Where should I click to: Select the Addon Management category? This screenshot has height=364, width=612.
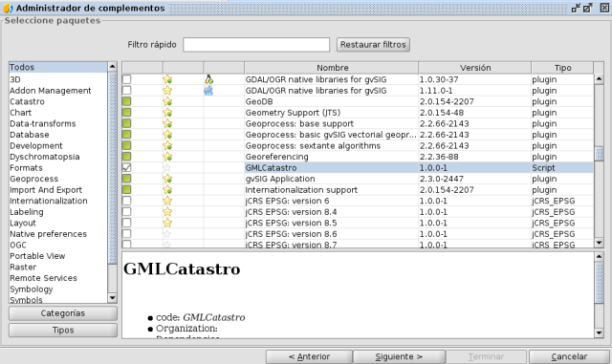click(57, 91)
